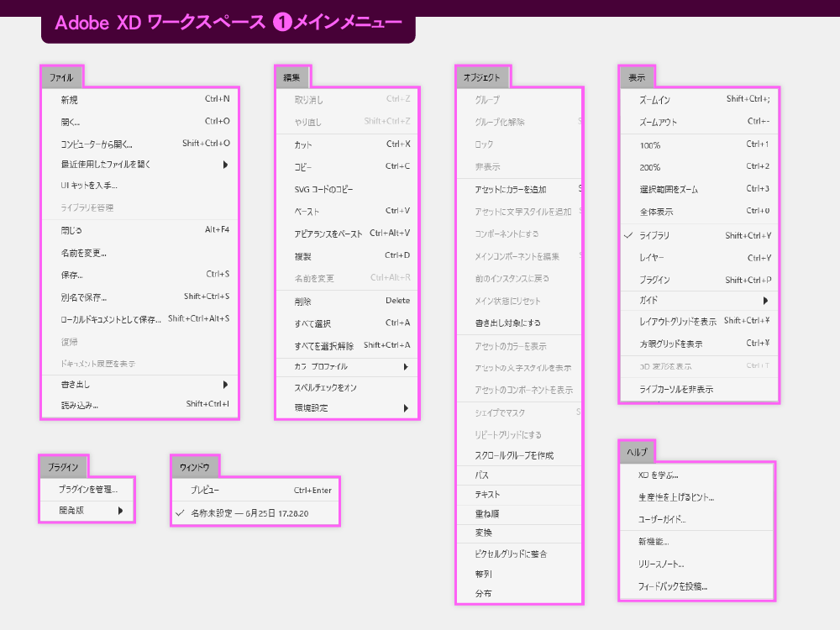Select 名前を変更... in the File menu
840x630 pixels.
click(139, 253)
